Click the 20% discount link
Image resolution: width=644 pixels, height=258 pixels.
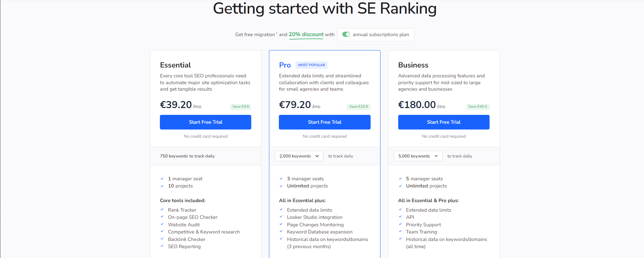[306, 34]
